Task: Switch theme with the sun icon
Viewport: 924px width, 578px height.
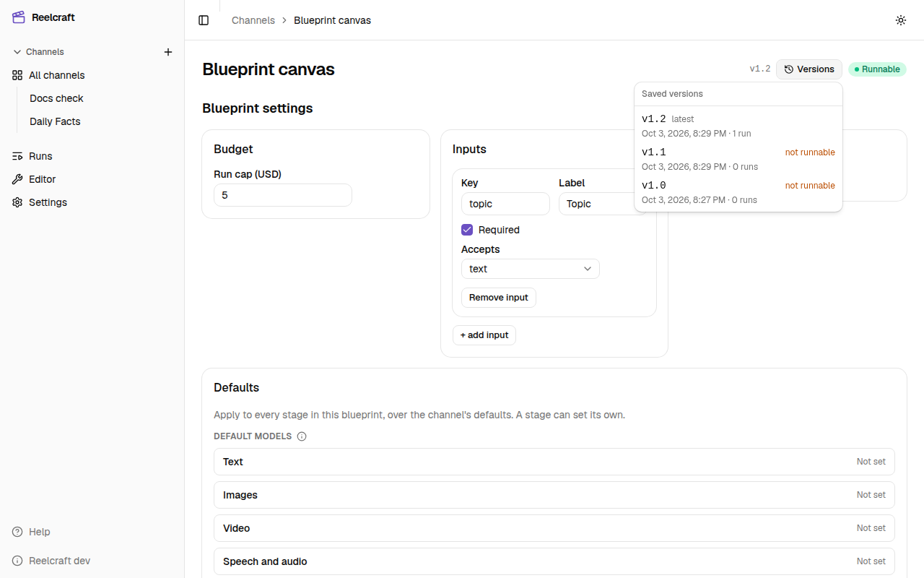Action: point(901,20)
